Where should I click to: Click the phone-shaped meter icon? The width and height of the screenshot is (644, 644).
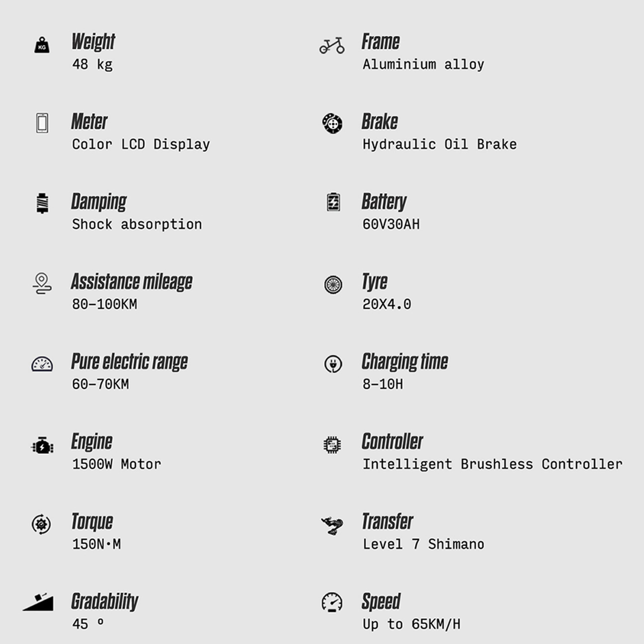(42, 123)
